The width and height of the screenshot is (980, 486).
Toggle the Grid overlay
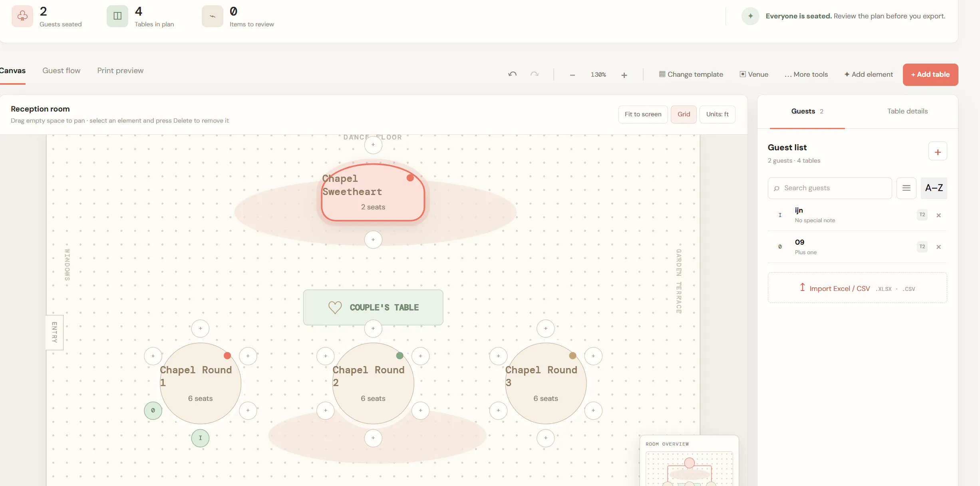tap(684, 114)
